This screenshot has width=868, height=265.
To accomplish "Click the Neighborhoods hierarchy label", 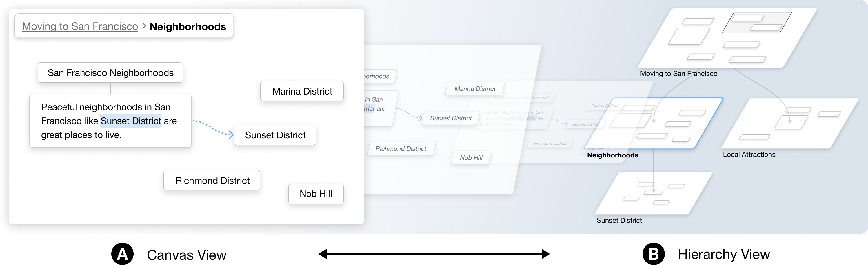I will click(613, 155).
